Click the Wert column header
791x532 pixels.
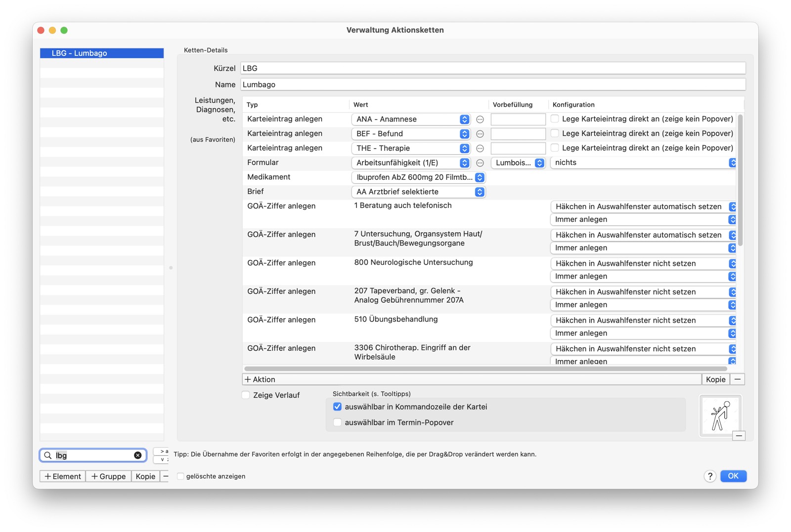pos(361,105)
